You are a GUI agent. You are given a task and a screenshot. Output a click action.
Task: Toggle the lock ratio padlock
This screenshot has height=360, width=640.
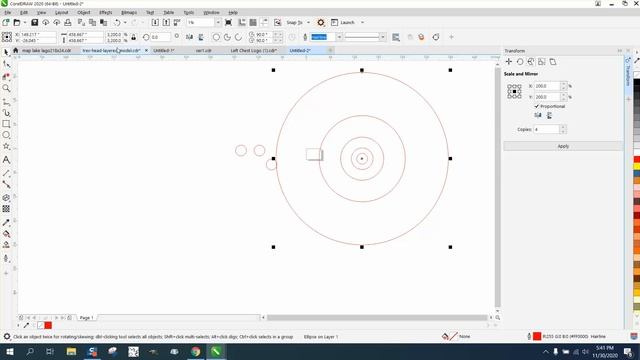[133, 37]
